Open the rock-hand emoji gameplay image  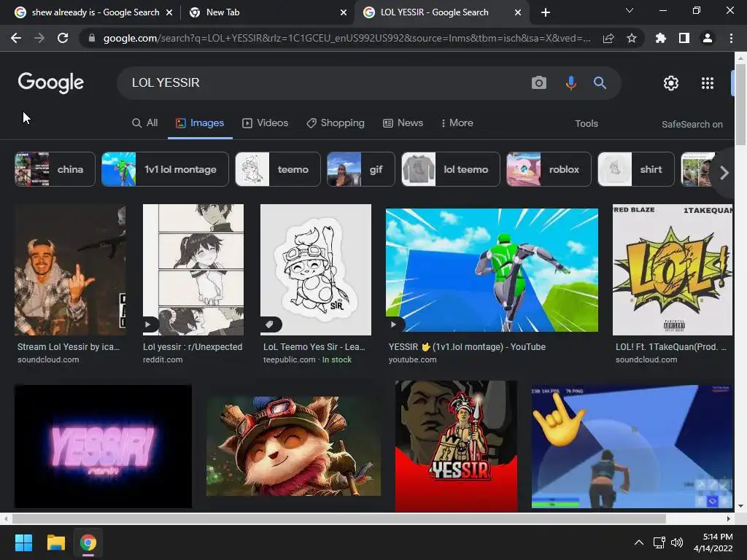[632, 447]
